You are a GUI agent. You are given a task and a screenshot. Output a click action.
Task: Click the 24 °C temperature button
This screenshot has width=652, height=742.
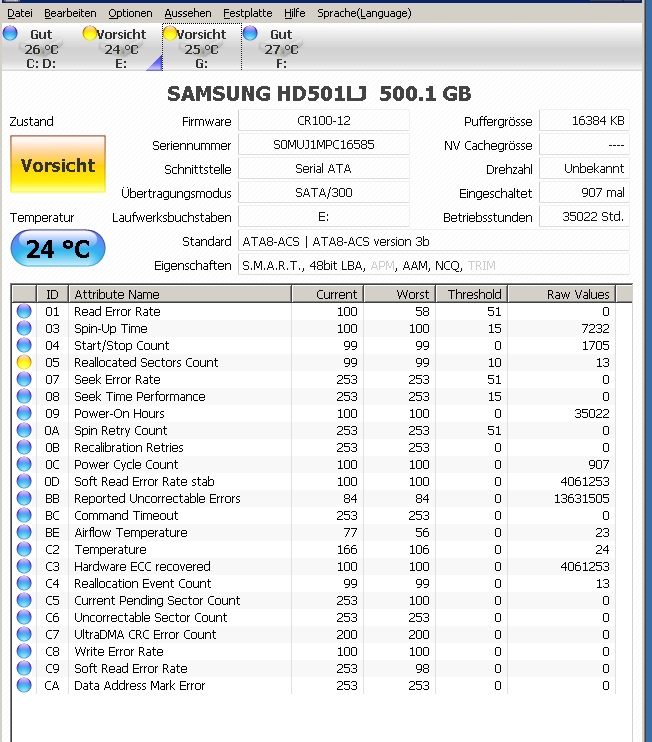[x=58, y=248]
